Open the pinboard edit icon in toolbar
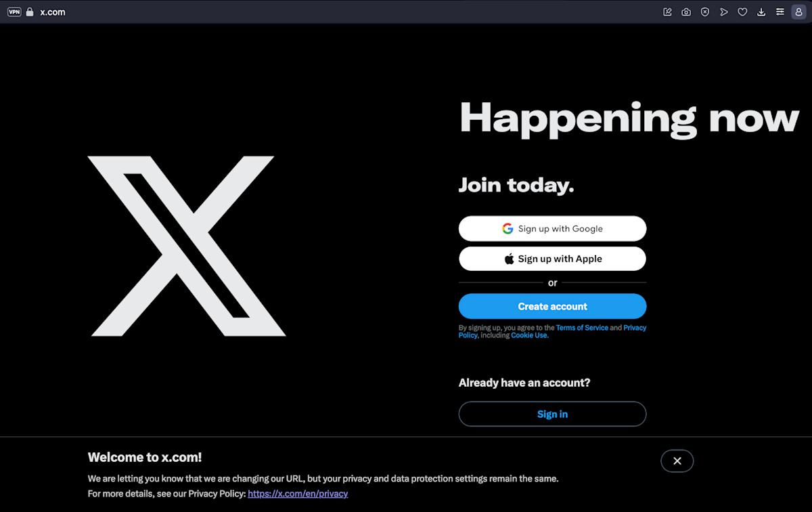Image resolution: width=812 pixels, height=512 pixels. point(667,12)
